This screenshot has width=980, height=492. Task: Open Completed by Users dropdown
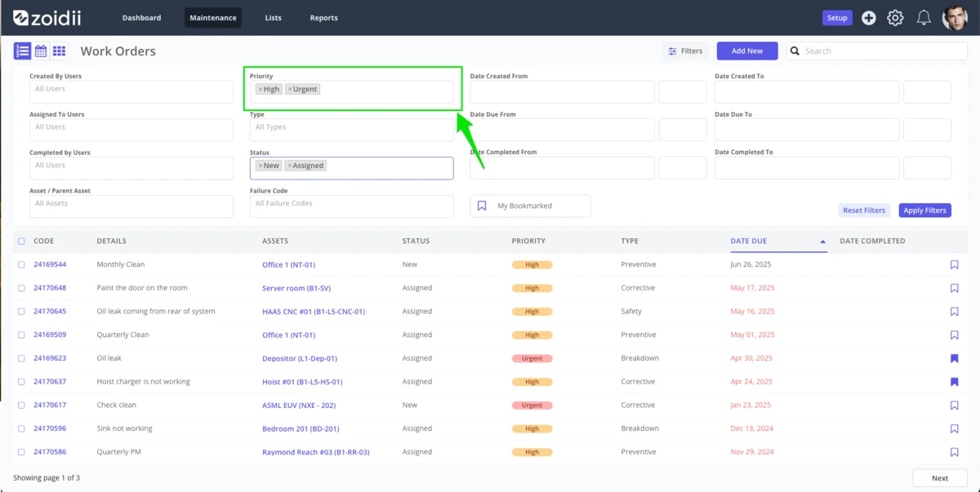coord(131,168)
